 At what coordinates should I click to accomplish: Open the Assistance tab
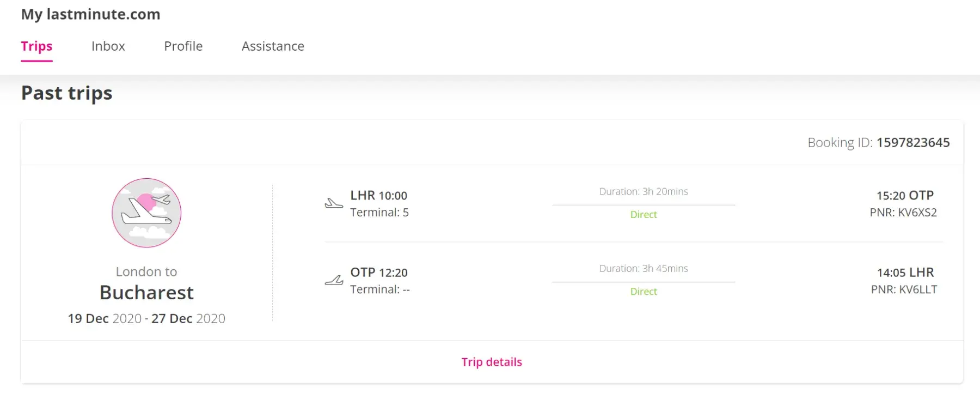click(273, 46)
